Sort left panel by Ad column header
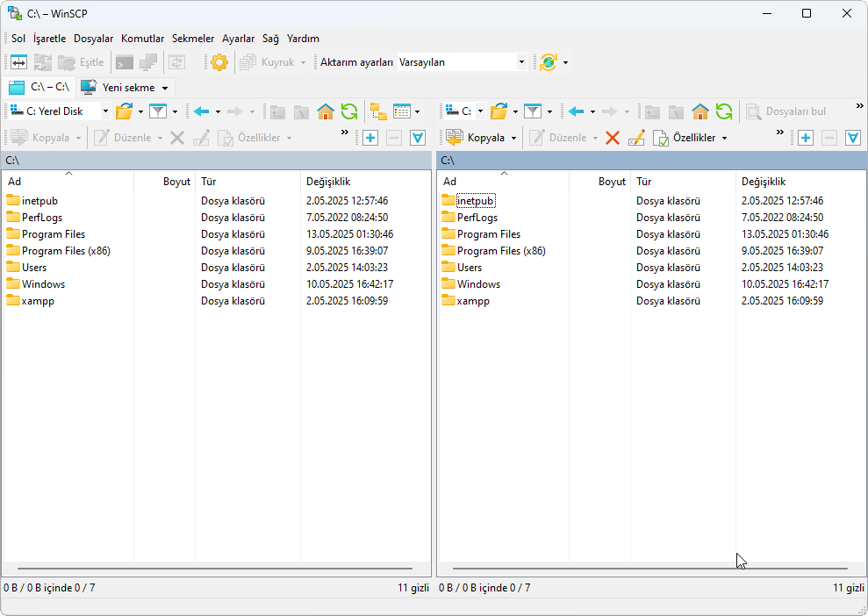 68,182
